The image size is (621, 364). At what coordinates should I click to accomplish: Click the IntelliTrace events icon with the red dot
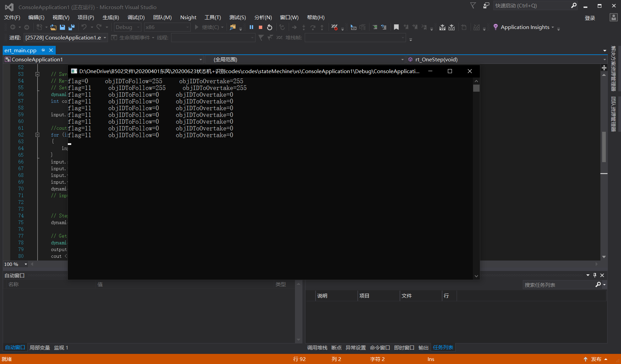coord(334,27)
